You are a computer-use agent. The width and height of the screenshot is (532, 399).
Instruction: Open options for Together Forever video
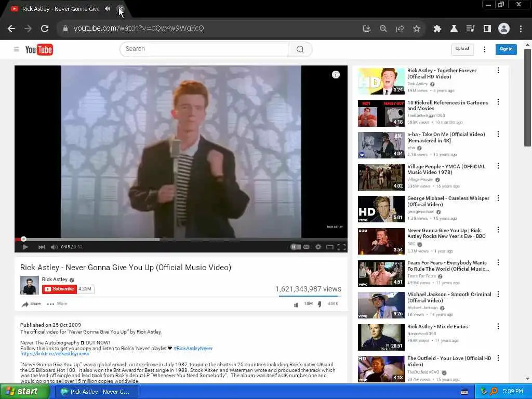pos(498,70)
